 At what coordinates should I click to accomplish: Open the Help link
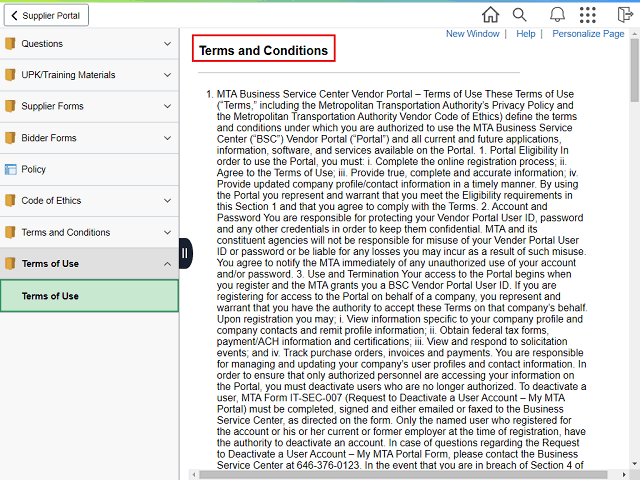[x=526, y=34]
